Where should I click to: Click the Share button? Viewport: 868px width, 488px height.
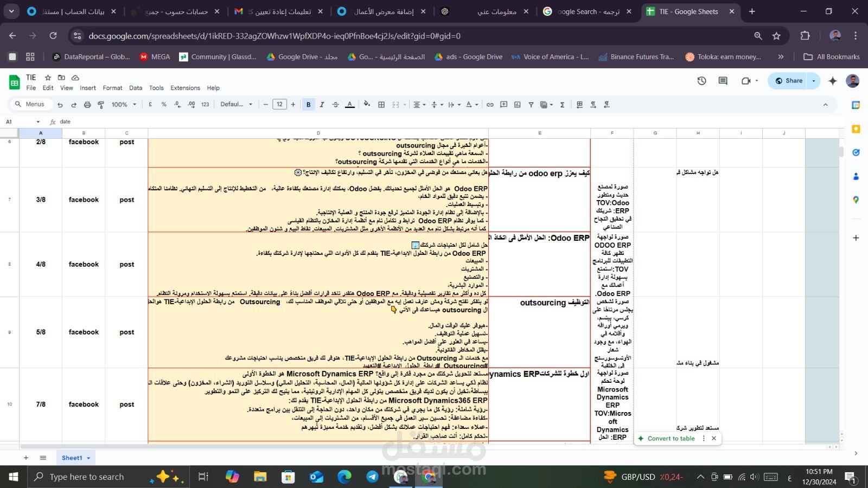point(788,81)
